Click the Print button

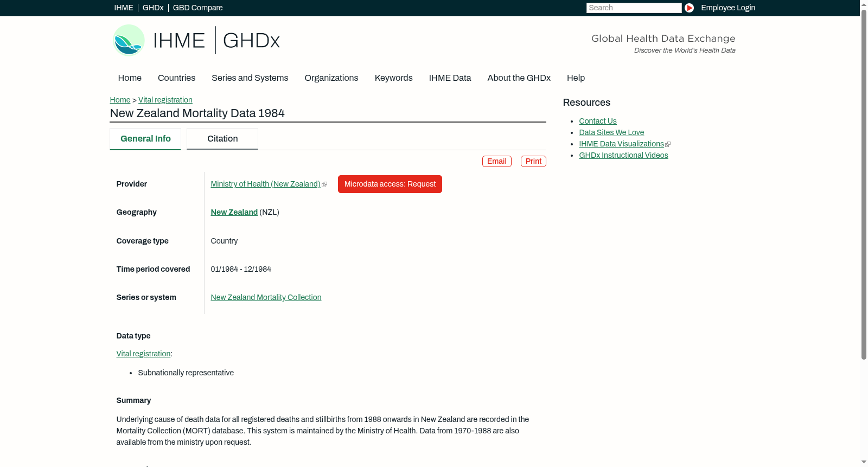pos(533,161)
